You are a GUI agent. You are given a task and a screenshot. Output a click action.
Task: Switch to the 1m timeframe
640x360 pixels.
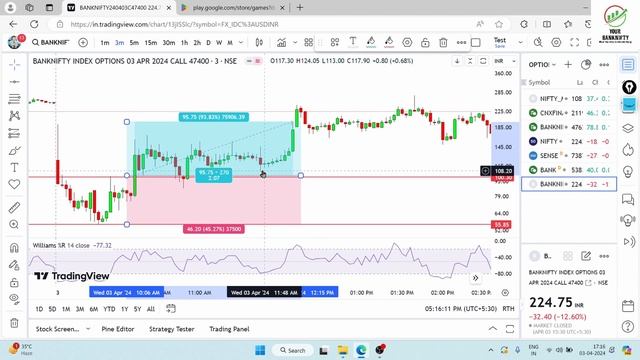pos(104,42)
